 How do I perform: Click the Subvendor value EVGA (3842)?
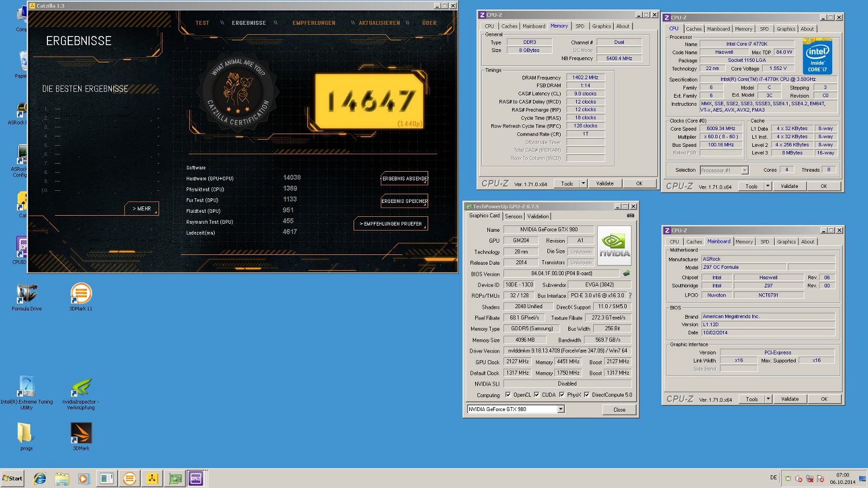[x=599, y=284]
